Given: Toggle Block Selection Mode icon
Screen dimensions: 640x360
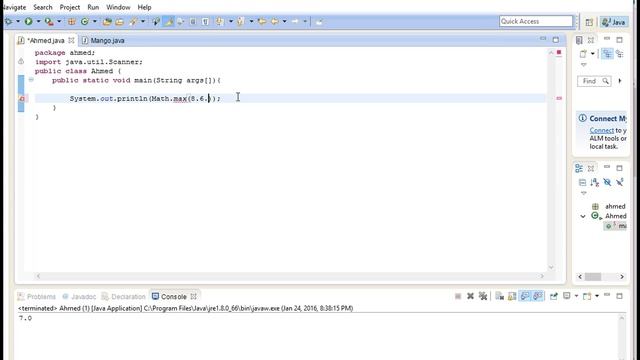Looking at the screenshot, I should (x=193, y=22).
